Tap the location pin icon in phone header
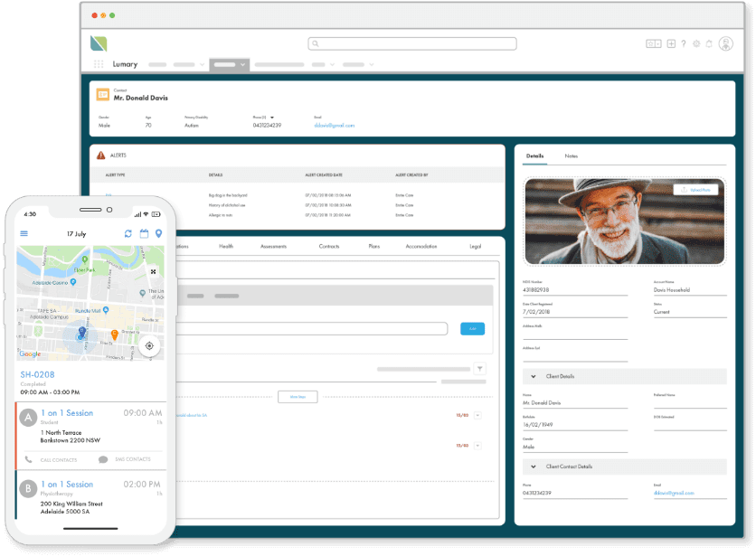This screenshot has width=756, height=556. point(158,233)
